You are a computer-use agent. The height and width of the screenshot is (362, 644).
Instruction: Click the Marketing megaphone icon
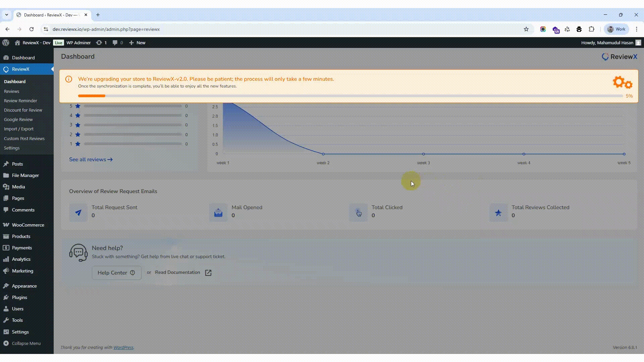pyautogui.click(x=6, y=271)
